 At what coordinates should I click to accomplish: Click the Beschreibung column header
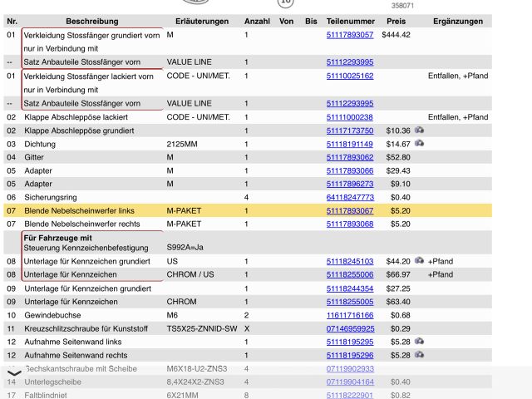click(91, 21)
